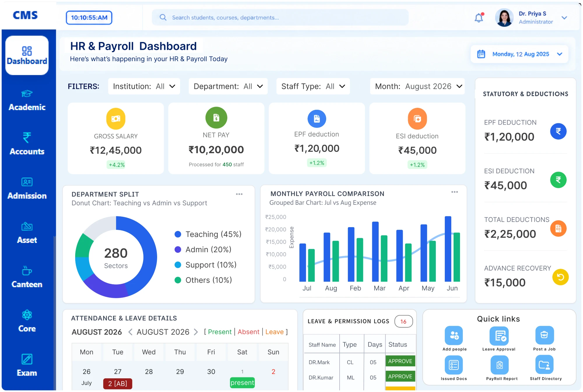
Task: Click the EPF deduction blue card icon
Action: coord(317,119)
